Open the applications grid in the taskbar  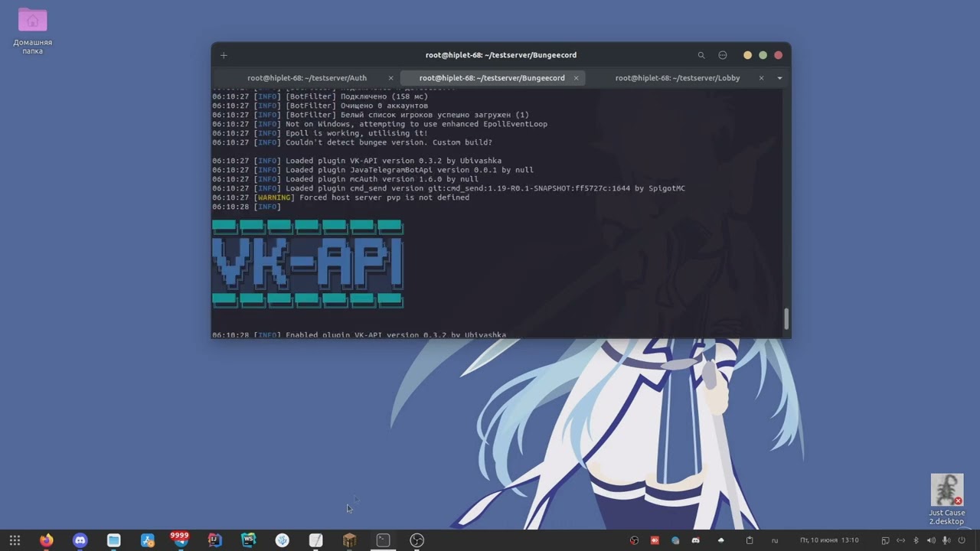click(x=15, y=540)
